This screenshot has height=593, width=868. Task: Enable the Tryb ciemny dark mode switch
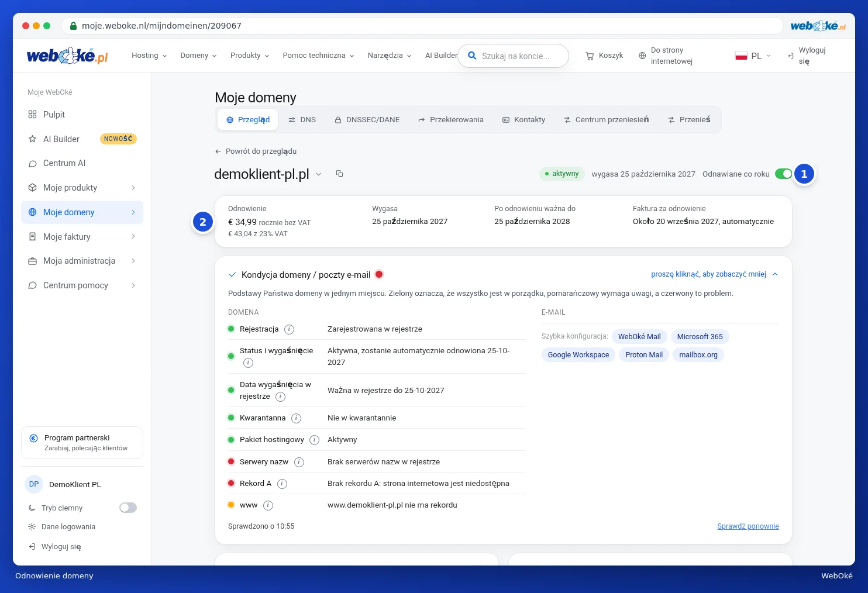click(128, 508)
